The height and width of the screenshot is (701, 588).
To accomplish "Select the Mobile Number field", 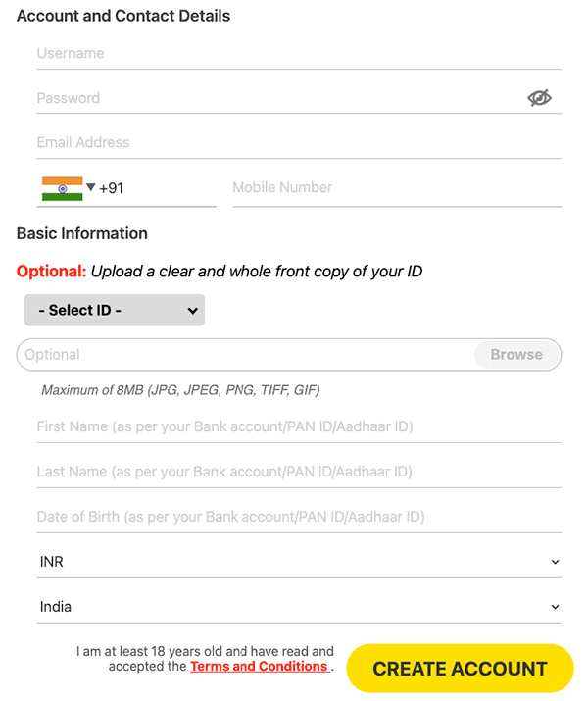I will [x=392, y=188].
